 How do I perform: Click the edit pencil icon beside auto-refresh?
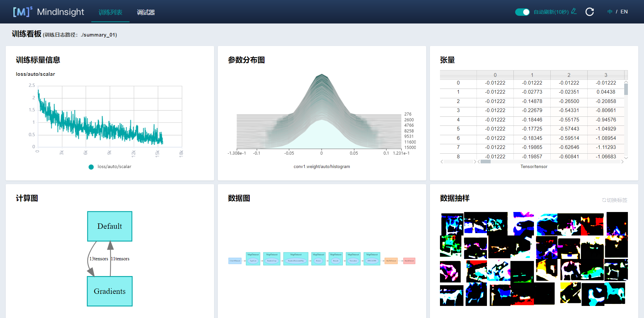(x=573, y=11)
